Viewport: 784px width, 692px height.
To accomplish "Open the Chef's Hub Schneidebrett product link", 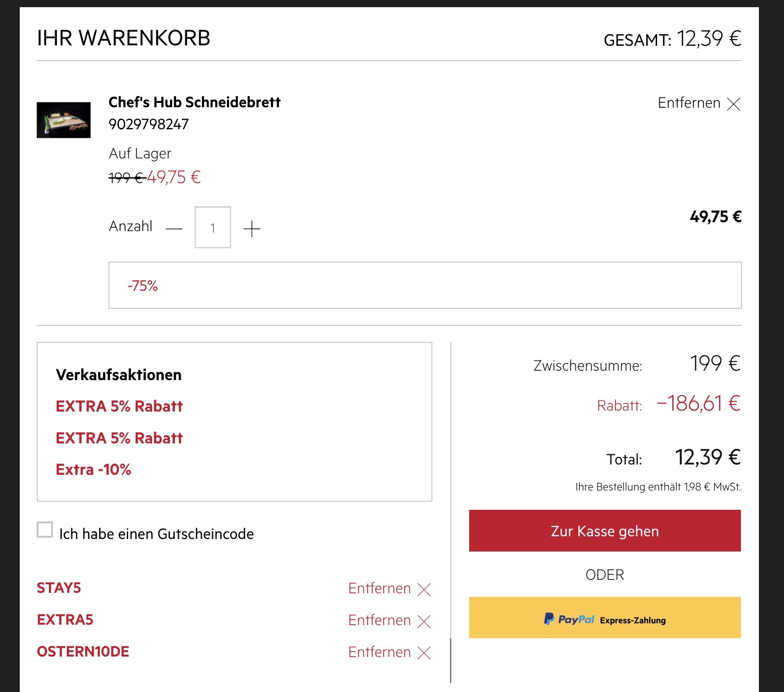I will click(x=194, y=102).
